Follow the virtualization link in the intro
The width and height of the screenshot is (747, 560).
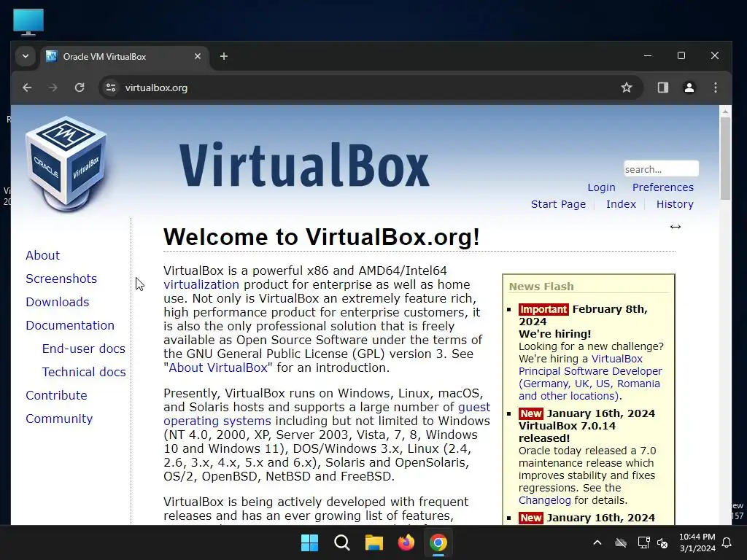coord(201,285)
